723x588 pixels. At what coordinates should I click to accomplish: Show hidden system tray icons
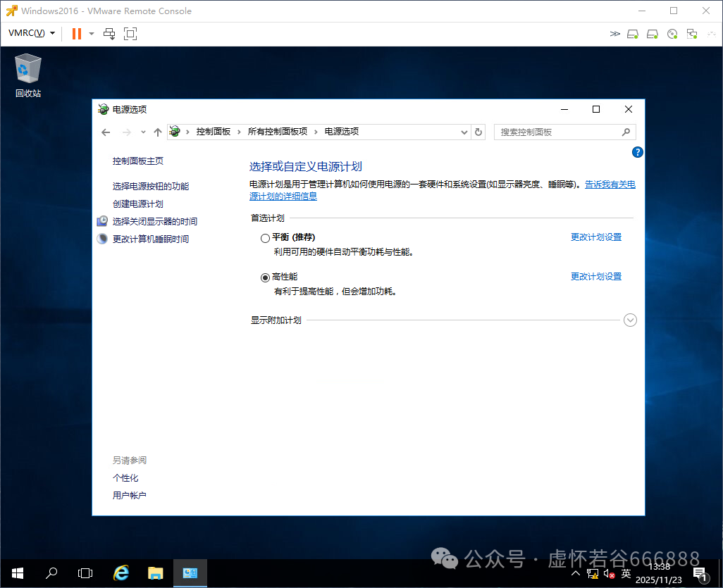[576, 574]
